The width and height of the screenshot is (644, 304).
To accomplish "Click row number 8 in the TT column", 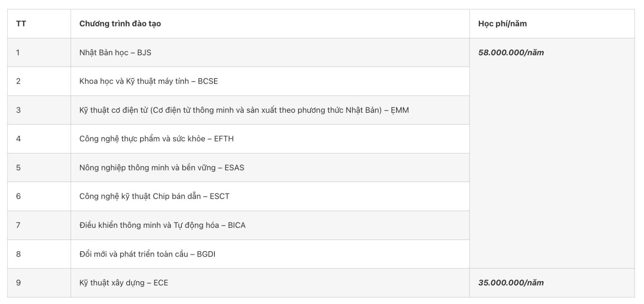I will pos(18,254).
